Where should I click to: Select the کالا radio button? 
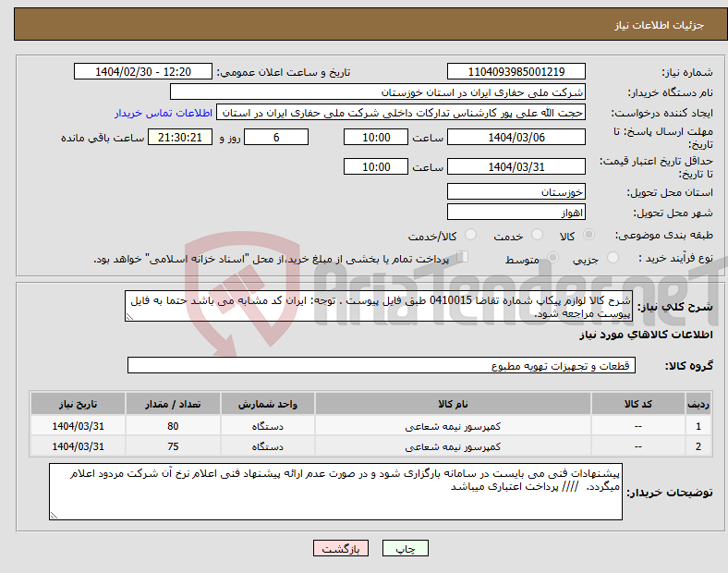click(588, 235)
